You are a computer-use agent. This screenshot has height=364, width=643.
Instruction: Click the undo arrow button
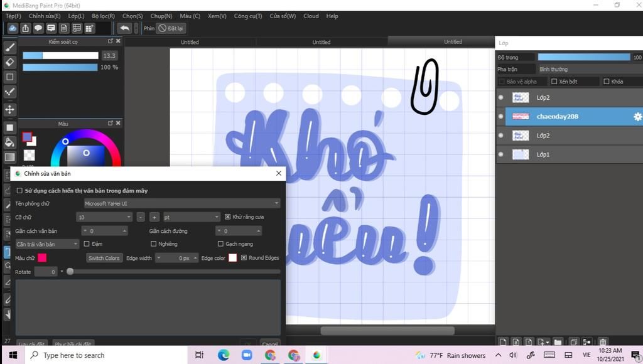click(125, 28)
